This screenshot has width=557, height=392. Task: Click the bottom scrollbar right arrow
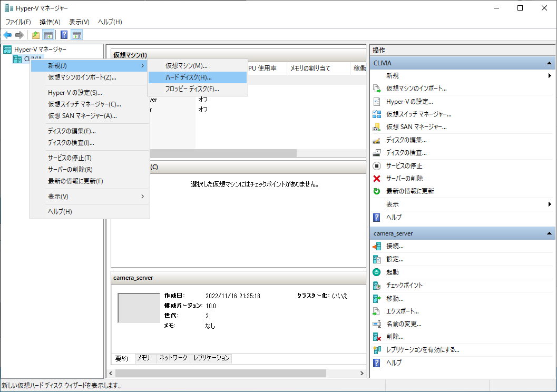362,373
